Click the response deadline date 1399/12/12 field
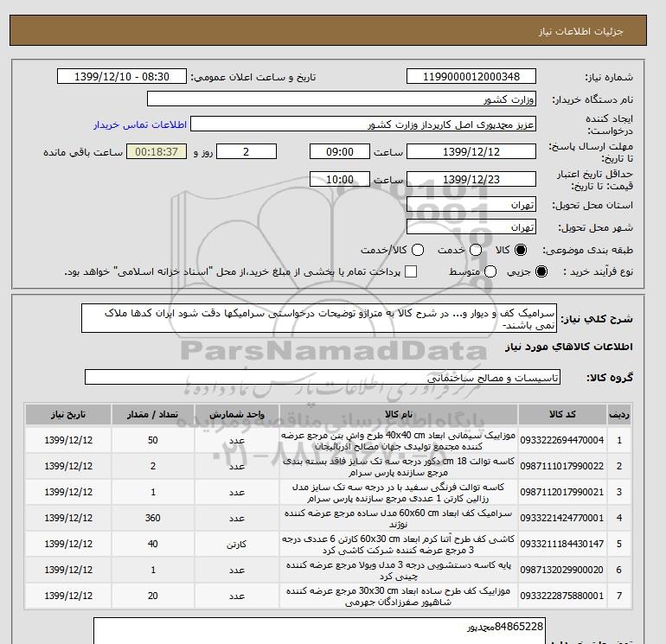666x644 pixels. pos(471,151)
